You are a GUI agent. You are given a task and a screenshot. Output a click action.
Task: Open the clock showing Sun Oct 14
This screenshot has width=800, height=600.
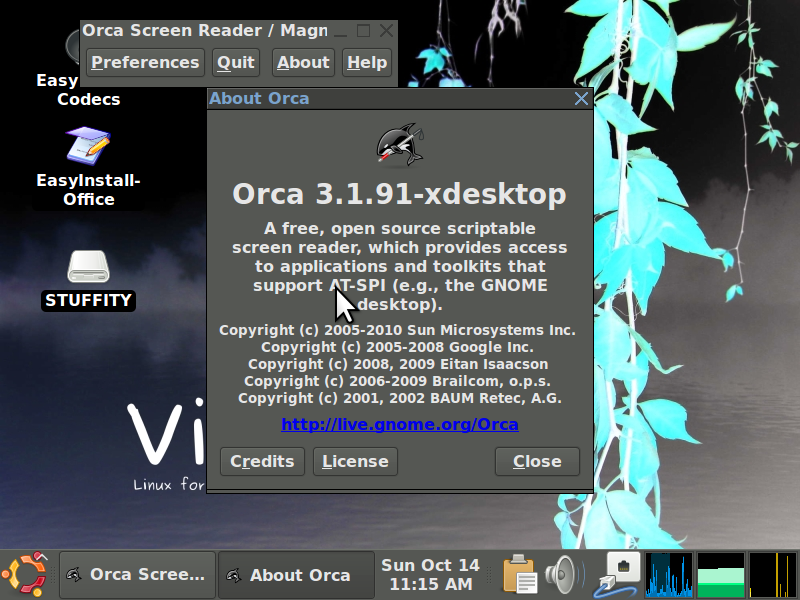pos(430,574)
